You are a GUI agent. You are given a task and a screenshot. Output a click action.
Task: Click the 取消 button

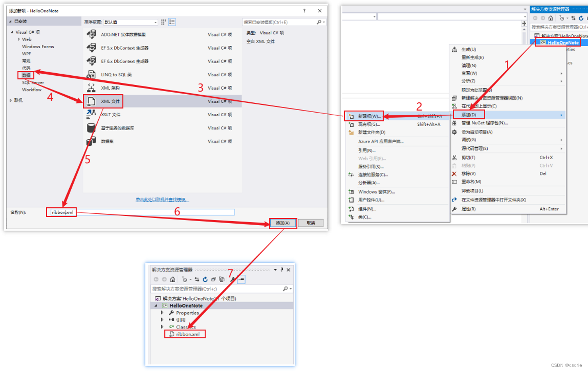(x=311, y=223)
